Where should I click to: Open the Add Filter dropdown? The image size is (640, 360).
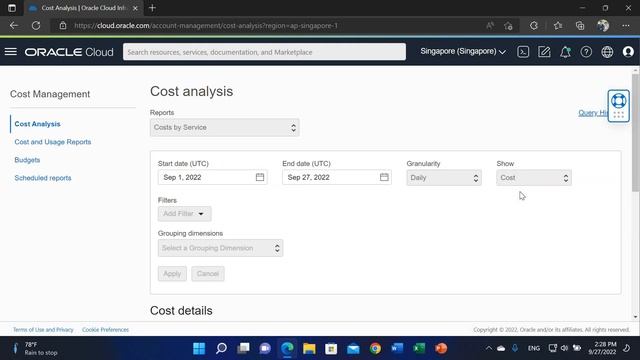coord(184,213)
